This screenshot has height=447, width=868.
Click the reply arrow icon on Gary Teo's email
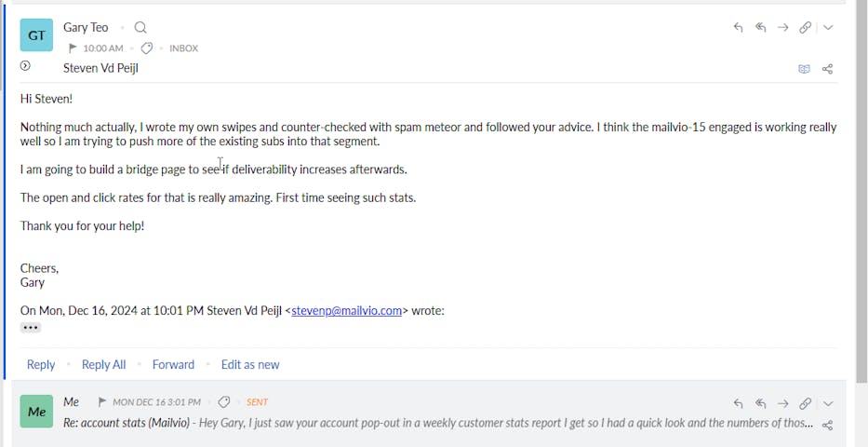coord(738,28)
